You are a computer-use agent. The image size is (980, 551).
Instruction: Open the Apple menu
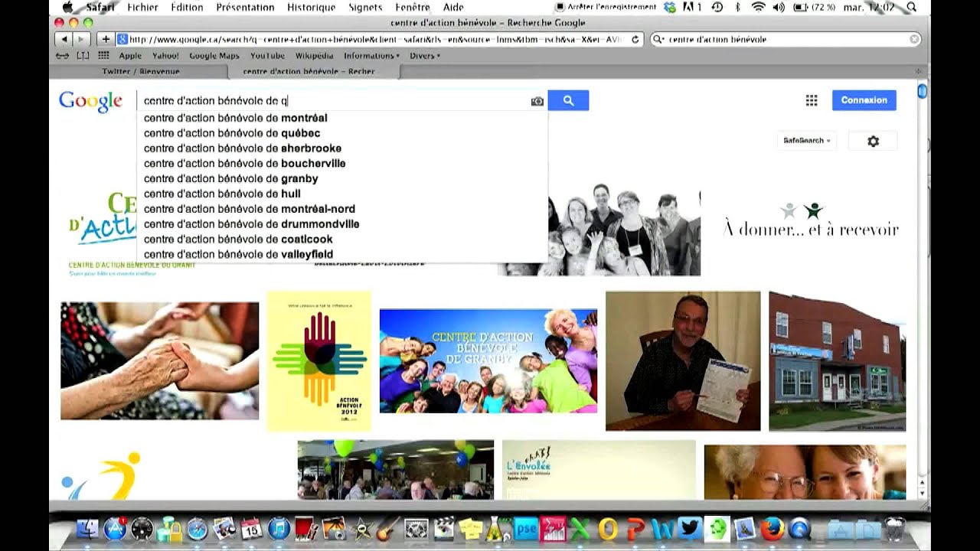click(67, 7)
